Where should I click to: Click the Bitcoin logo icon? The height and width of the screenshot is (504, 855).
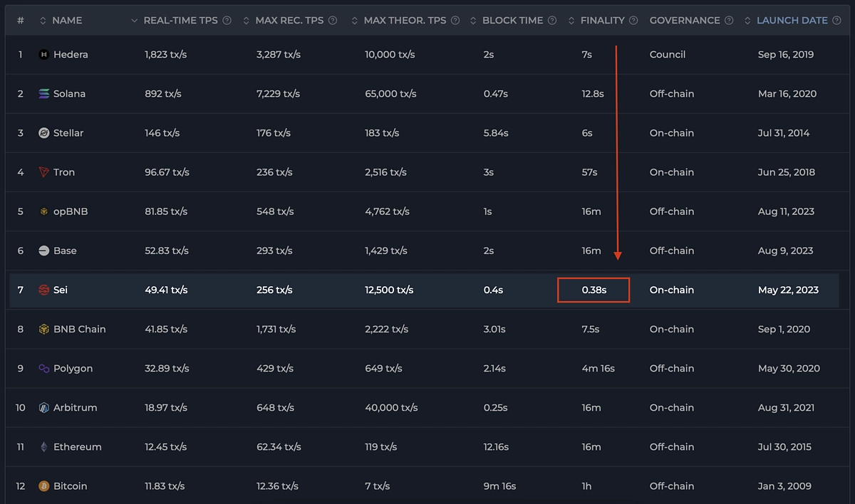[43, 486]
